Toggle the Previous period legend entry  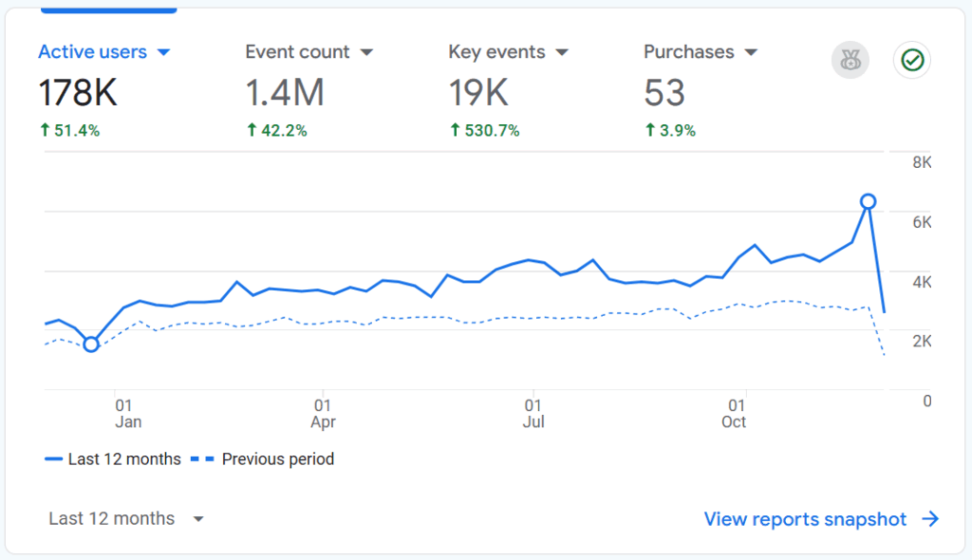(277, 458)
